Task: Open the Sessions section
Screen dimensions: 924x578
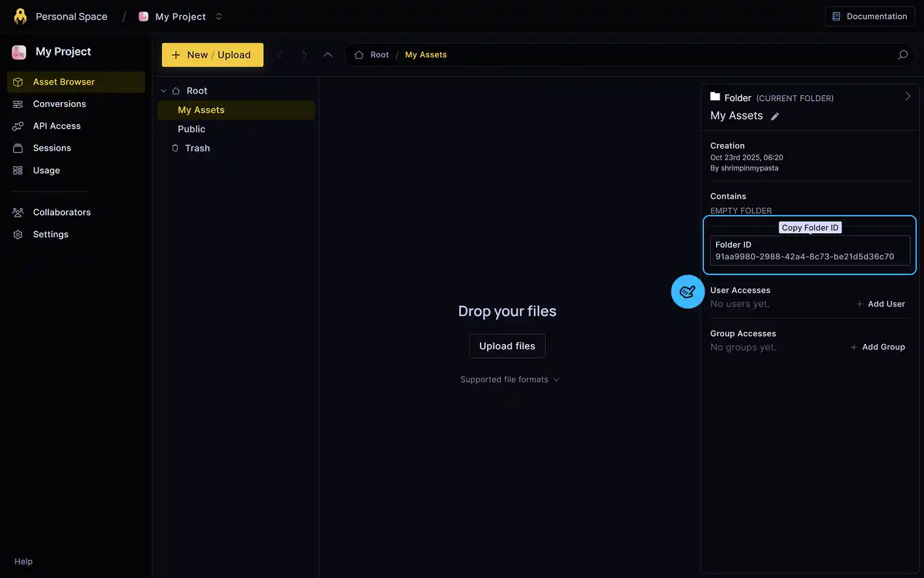Action: [x=52, y=149]
